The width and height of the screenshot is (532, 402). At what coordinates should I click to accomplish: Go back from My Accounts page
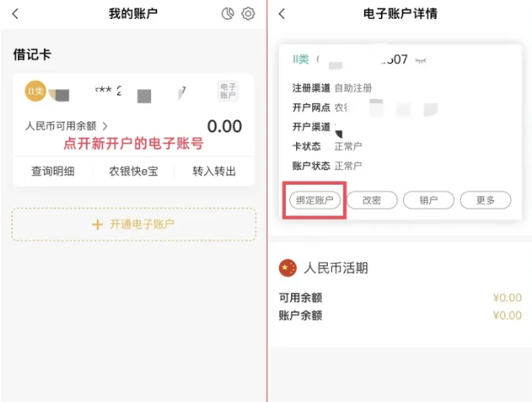click(x=15, y=14)
